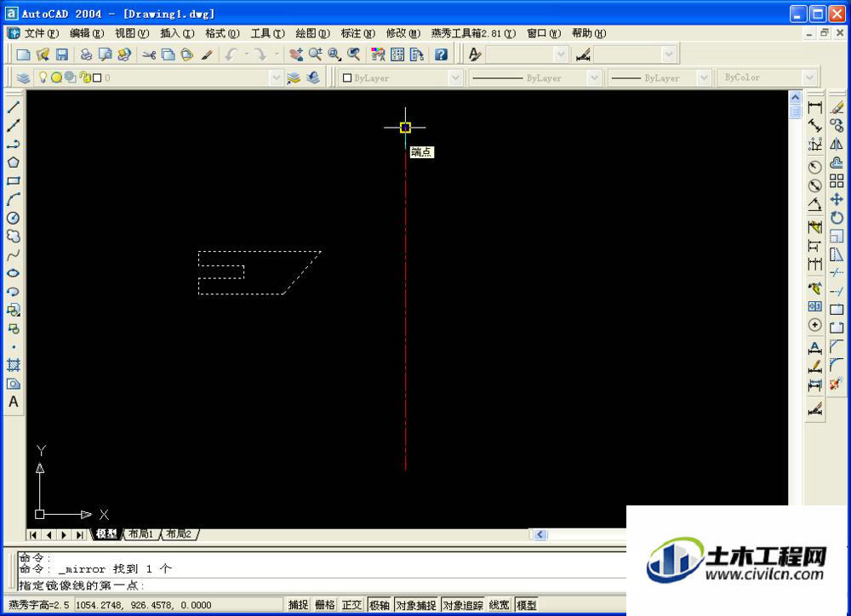Select the Circle draw tool
The image size is (851, 616).
pyautogui.click(x=14, y=218)
